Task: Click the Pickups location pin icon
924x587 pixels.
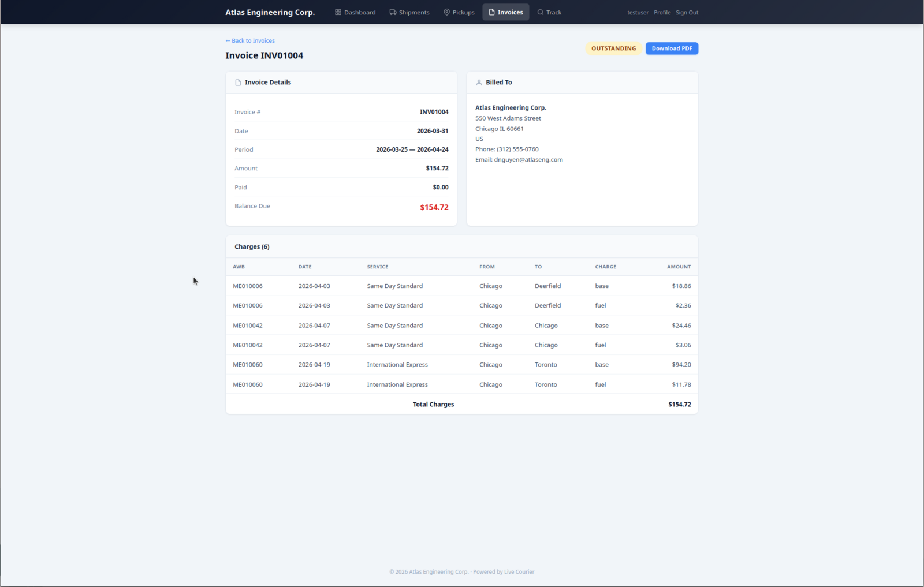Action: click(x=446, y=12)
